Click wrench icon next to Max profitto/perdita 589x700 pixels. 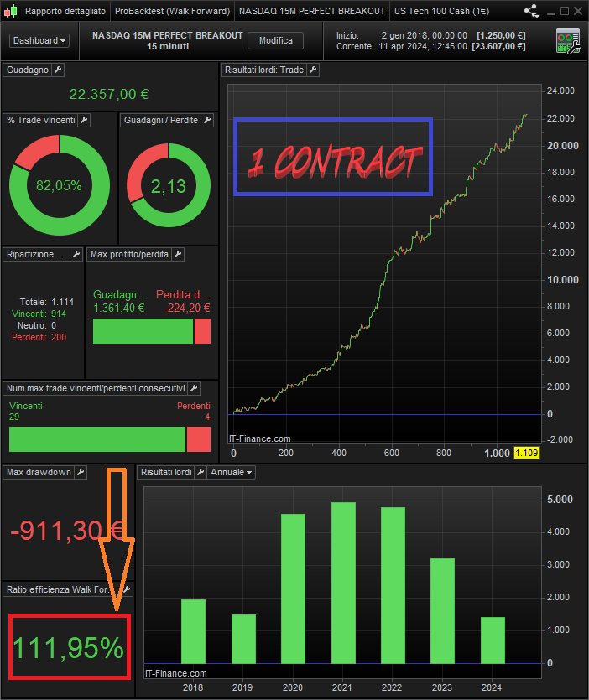pyautogui.click(x=179, y=255)
